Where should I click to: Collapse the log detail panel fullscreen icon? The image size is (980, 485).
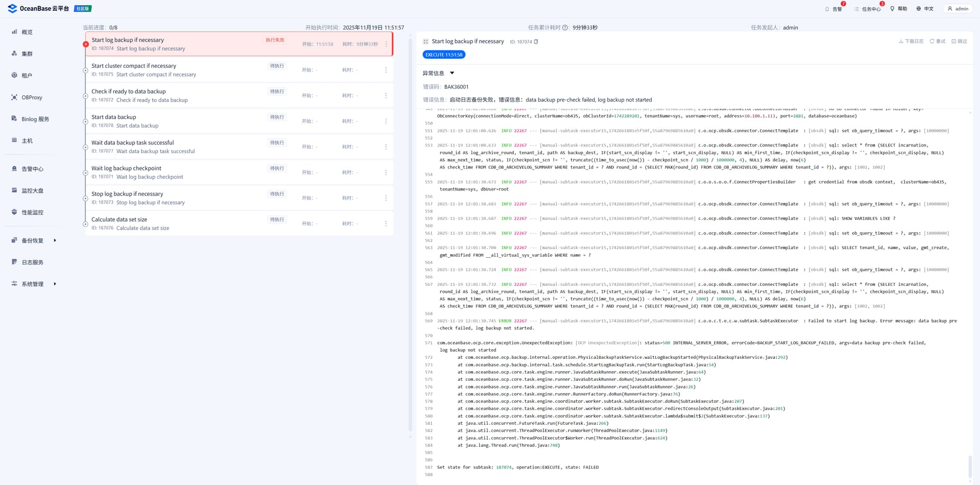pos(426,41)
